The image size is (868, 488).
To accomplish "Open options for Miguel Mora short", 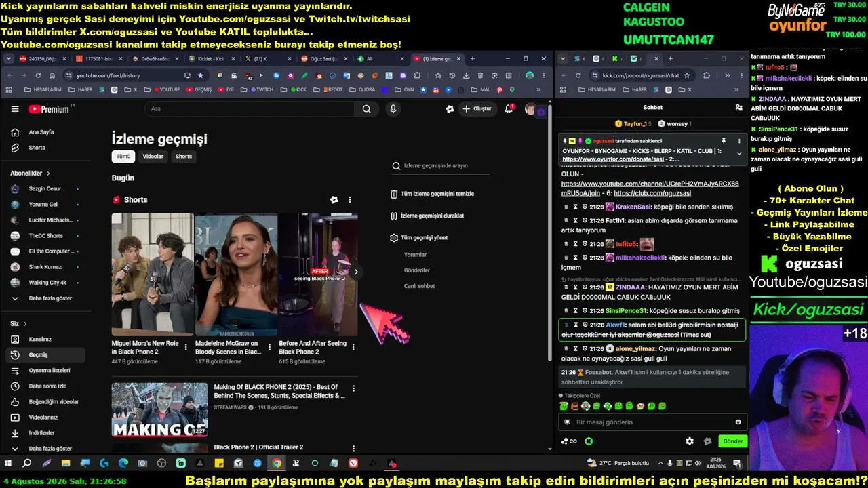I will [186, 347].
